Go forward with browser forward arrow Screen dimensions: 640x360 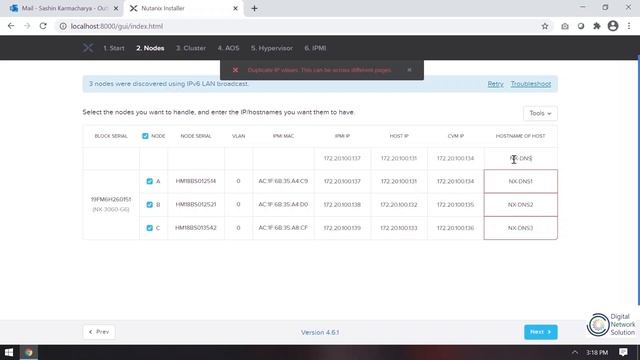pyautogui.click(x=27, y=26)
